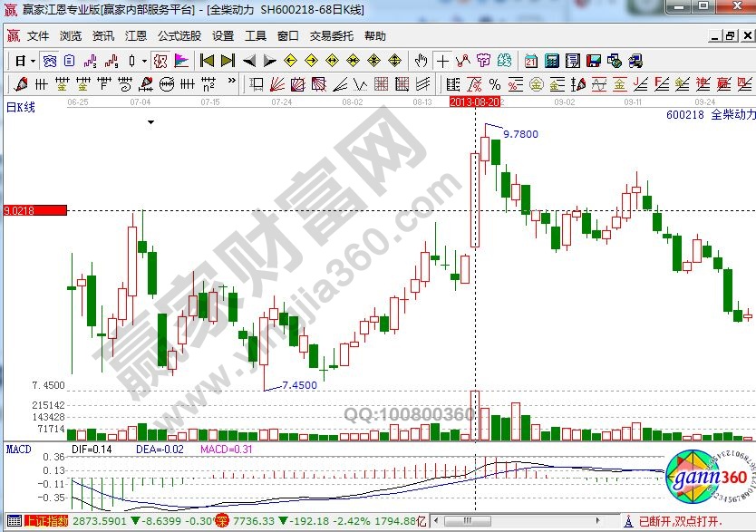Select the purple step-line 3 icon

pyautogui.click(x=90, y=61)
